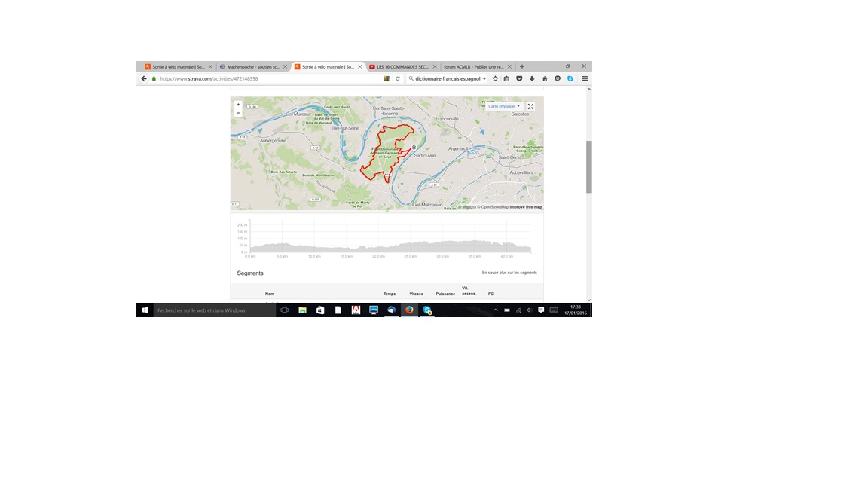Zoom out on the Strava map

pos(238,113)
